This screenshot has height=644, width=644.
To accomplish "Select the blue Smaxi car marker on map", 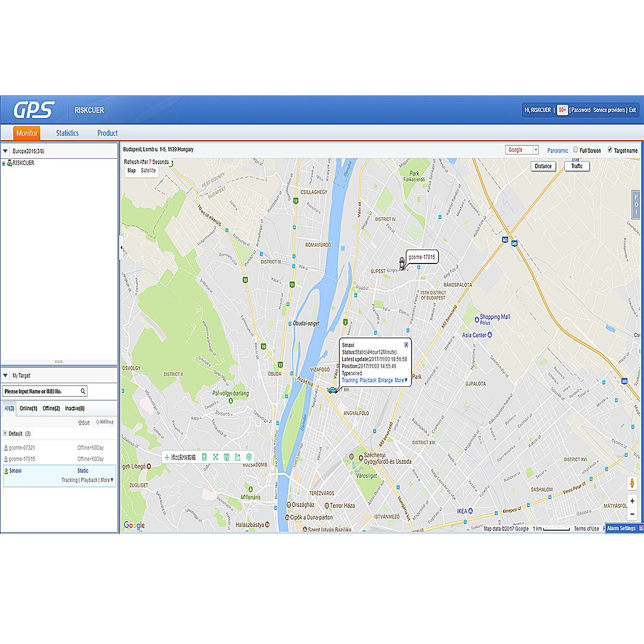I will [x=333, y=390].
